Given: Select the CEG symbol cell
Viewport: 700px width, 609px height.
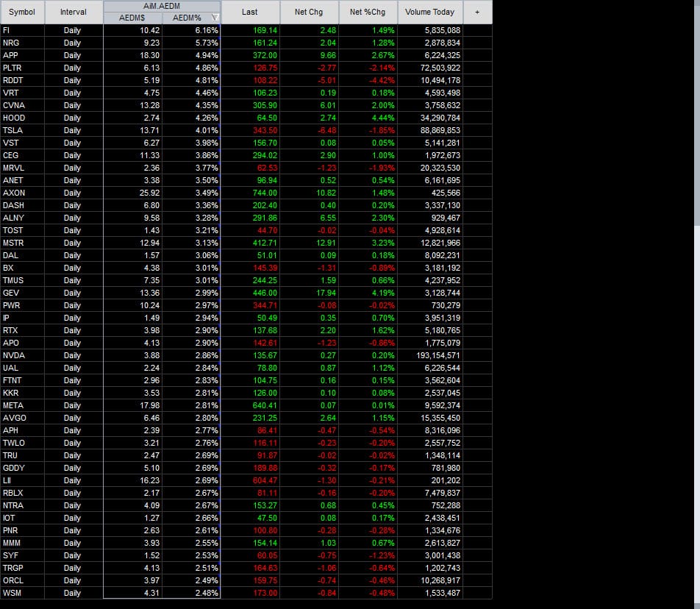Looking at the screenshot, I should coord(22,155).
